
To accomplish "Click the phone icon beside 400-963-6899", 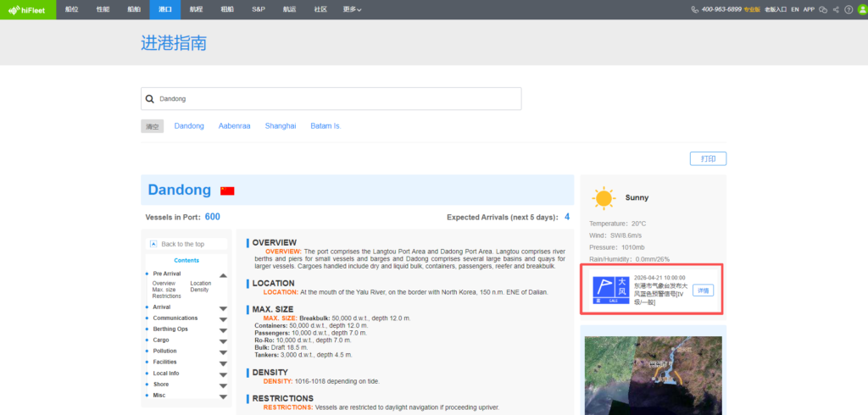I will pos(695,9).
